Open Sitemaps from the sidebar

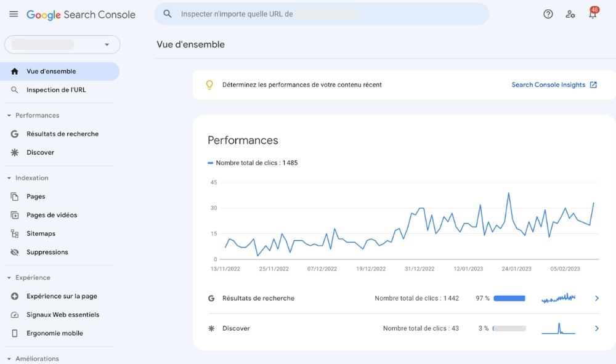pos(41,233)
